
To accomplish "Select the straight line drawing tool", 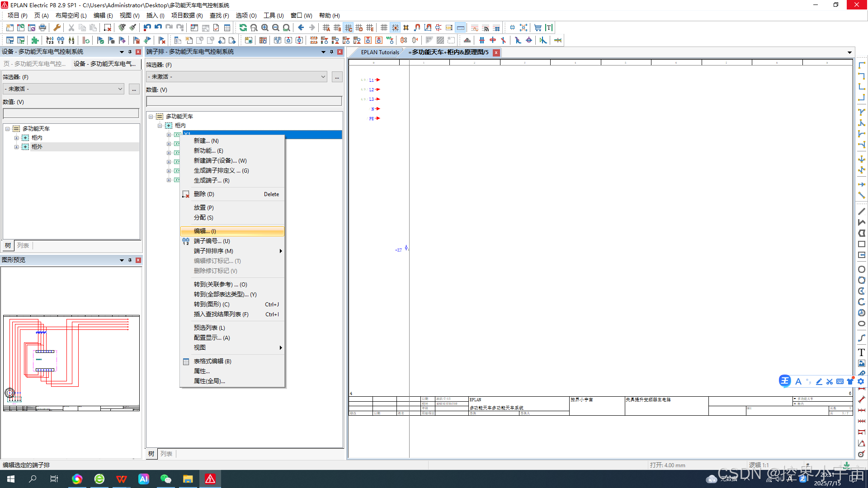I will pos(862,211).
